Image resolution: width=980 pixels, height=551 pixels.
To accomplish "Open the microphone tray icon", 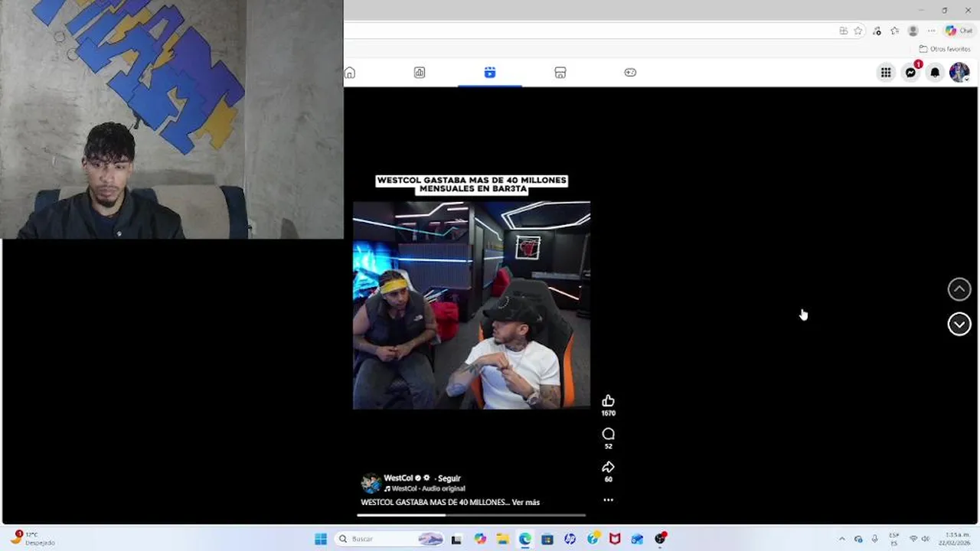I will [875, 539].
